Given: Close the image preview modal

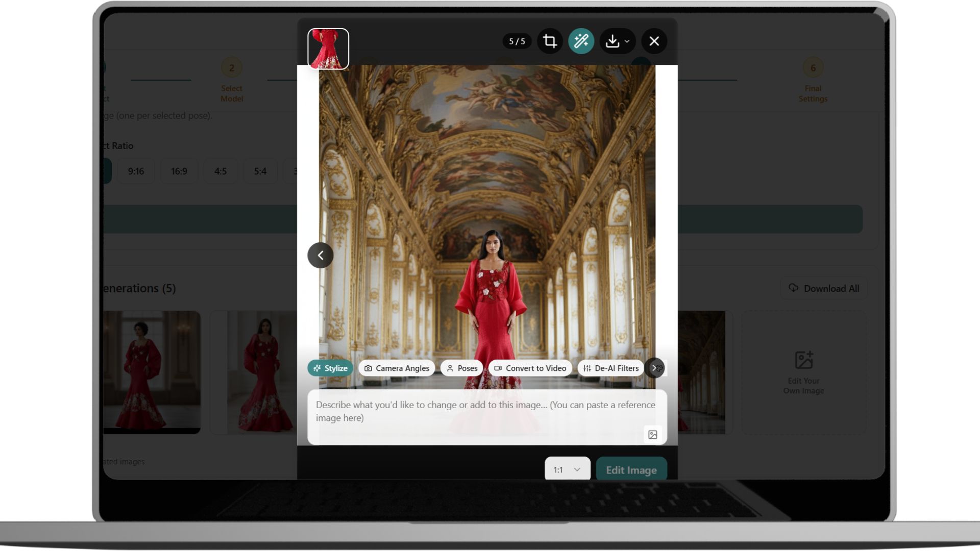Looking at the screenshot, I should coord(654,41).
